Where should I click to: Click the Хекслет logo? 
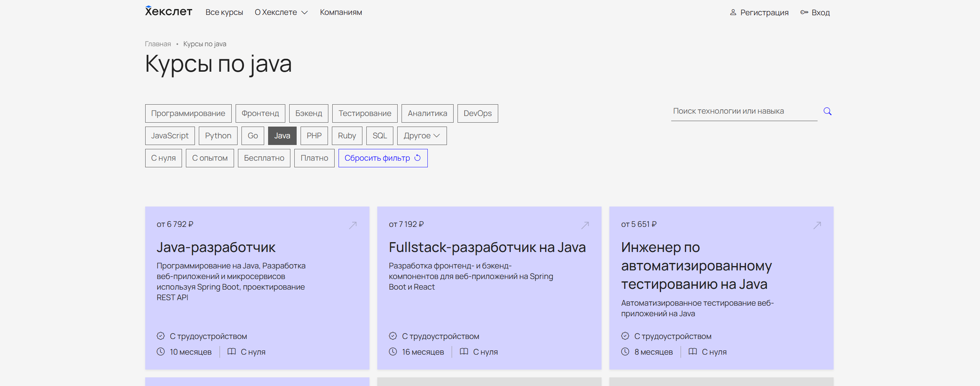168,12
